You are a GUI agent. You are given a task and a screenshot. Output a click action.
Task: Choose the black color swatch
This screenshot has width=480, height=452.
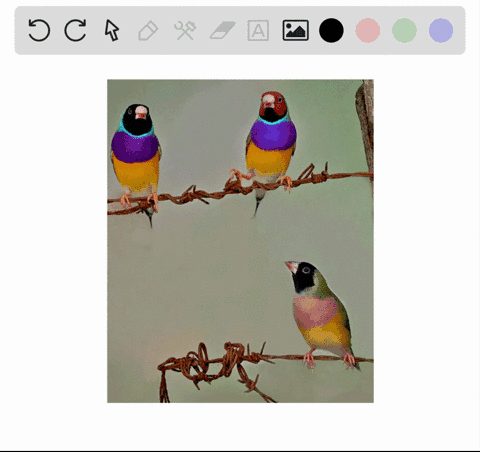(331, 30)
